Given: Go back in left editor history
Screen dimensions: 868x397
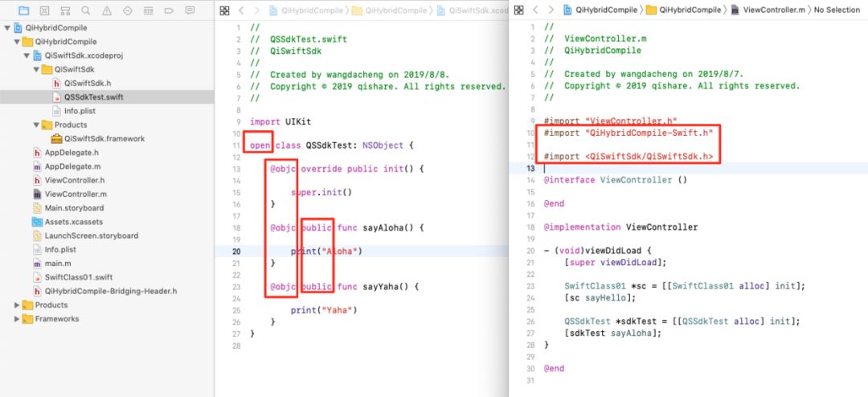Looking at the screenshot, I should pos(241,10).
